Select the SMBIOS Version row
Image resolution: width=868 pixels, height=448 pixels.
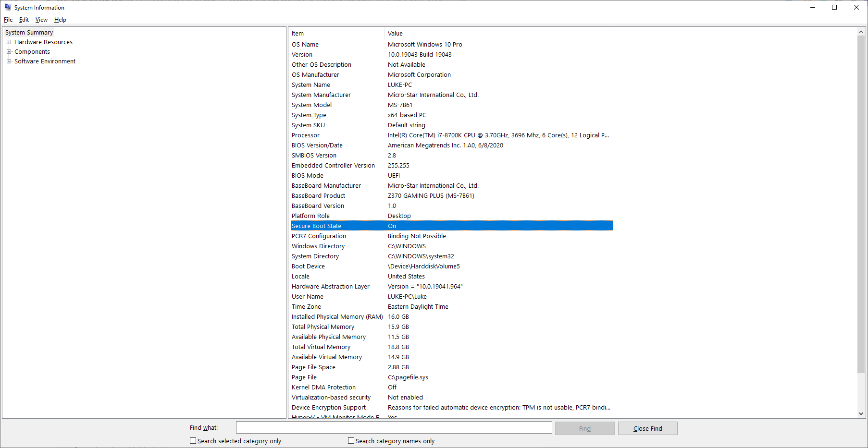pyautogui.click(x=452, y=156)
